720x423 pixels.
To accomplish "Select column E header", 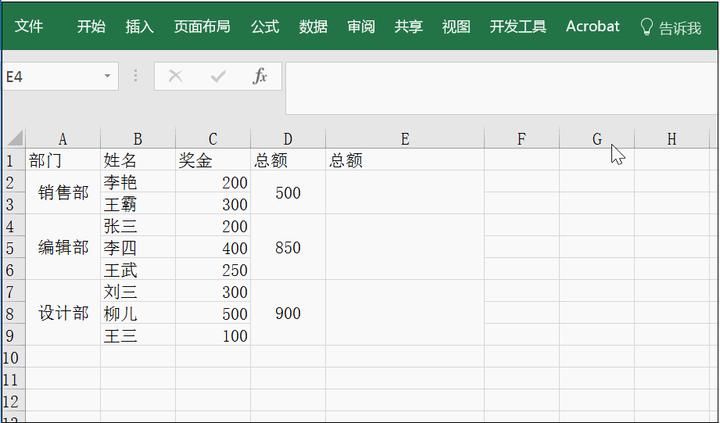I will (x=404, y=140).
